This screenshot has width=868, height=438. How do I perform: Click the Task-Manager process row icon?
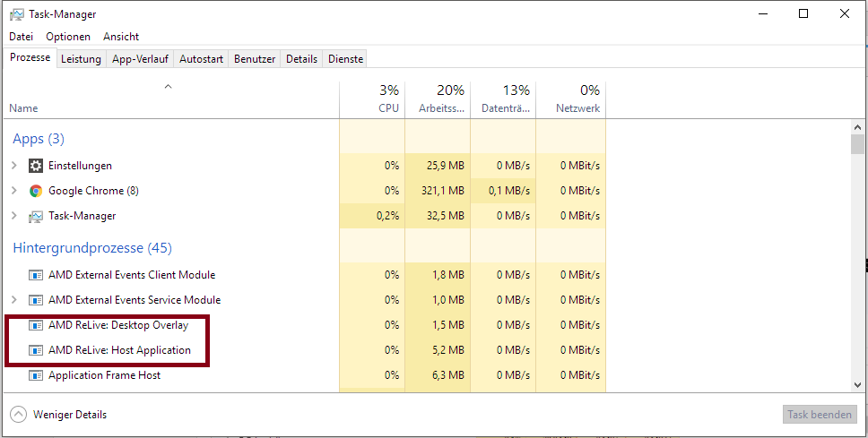(36, 216)
